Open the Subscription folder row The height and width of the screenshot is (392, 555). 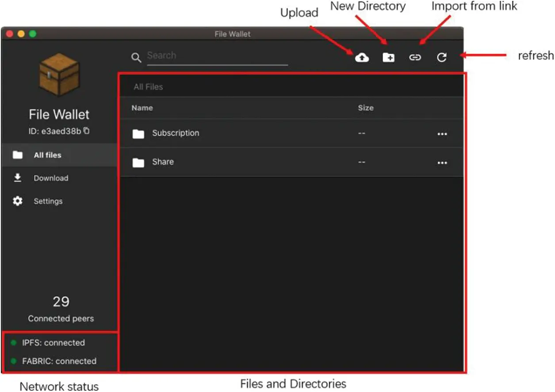(x=291, y=133)
